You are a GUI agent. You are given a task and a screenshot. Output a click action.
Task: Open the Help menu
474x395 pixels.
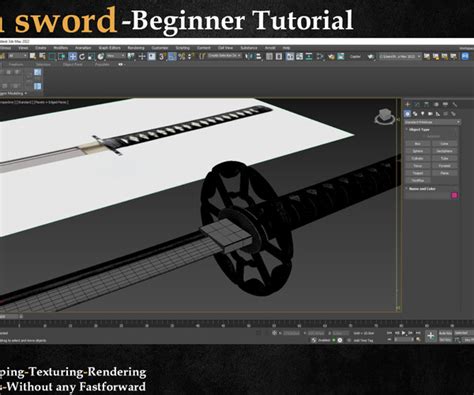point(286,48)
